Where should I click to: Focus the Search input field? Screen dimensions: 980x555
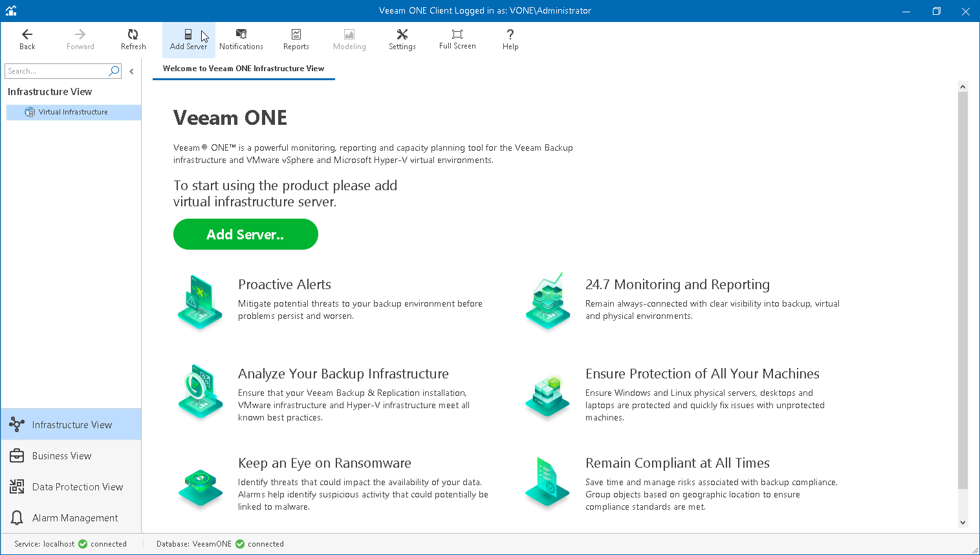57,71
